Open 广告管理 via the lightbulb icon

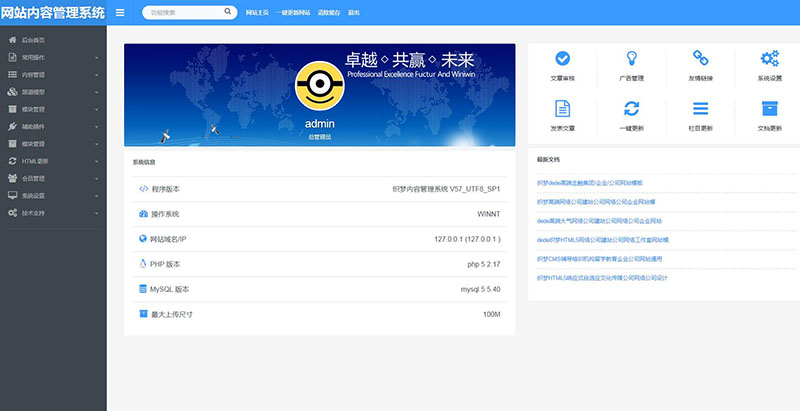click(x=631, y=59)
